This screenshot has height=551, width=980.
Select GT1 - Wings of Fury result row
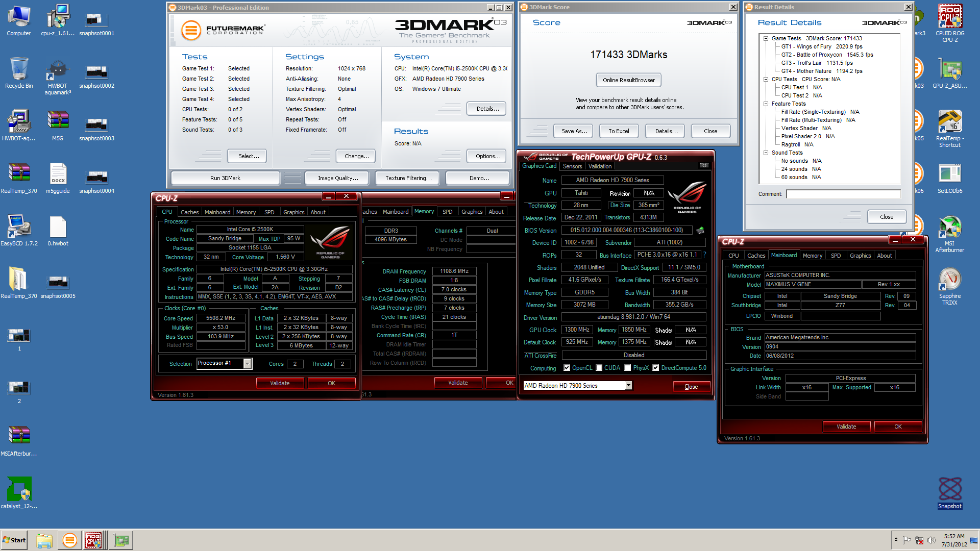point(822,46)
